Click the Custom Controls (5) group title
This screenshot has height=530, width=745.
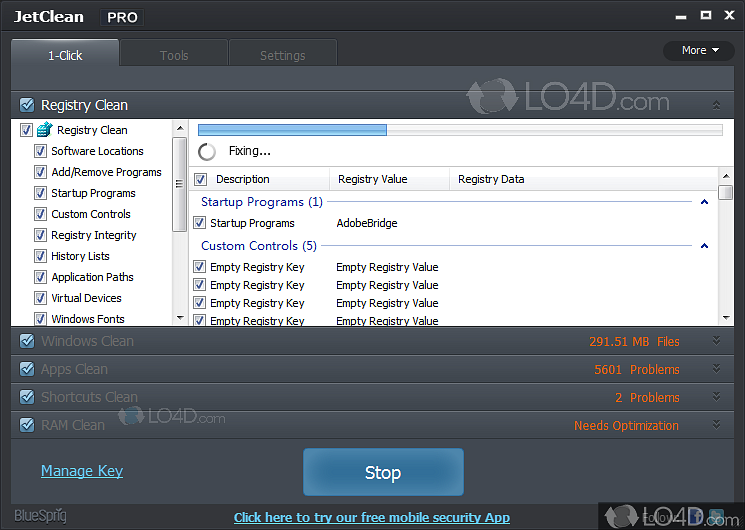click(259, 246)
